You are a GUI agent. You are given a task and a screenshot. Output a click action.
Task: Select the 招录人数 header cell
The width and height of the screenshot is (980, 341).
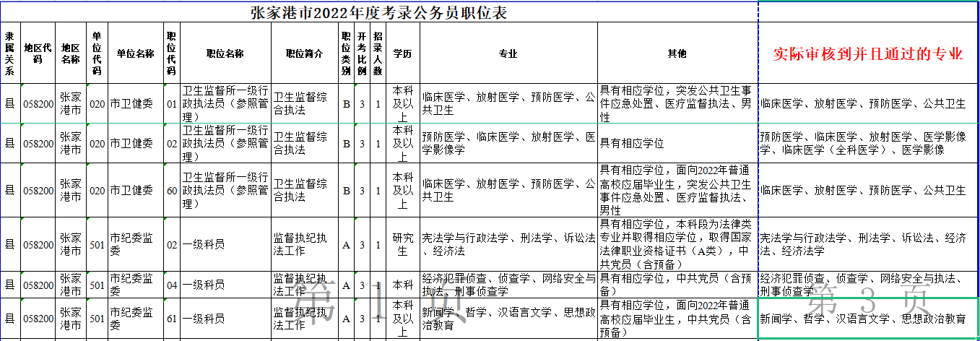click(x=378, y=53)
